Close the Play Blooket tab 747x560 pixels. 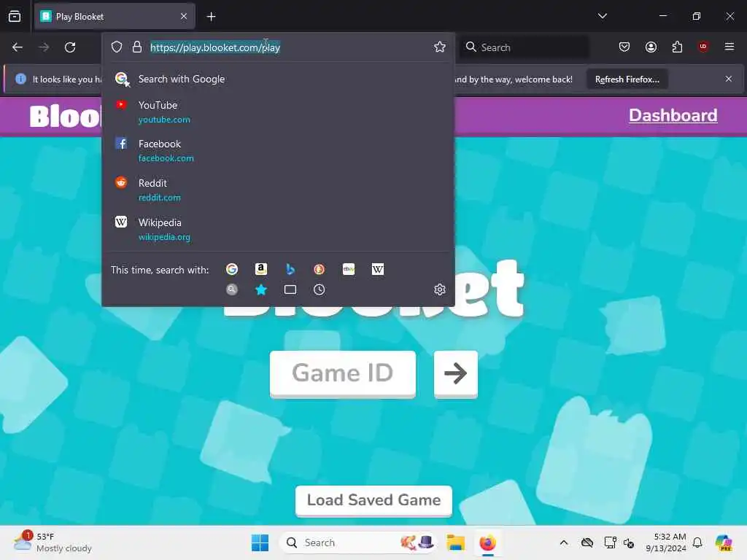pos(184,17)
